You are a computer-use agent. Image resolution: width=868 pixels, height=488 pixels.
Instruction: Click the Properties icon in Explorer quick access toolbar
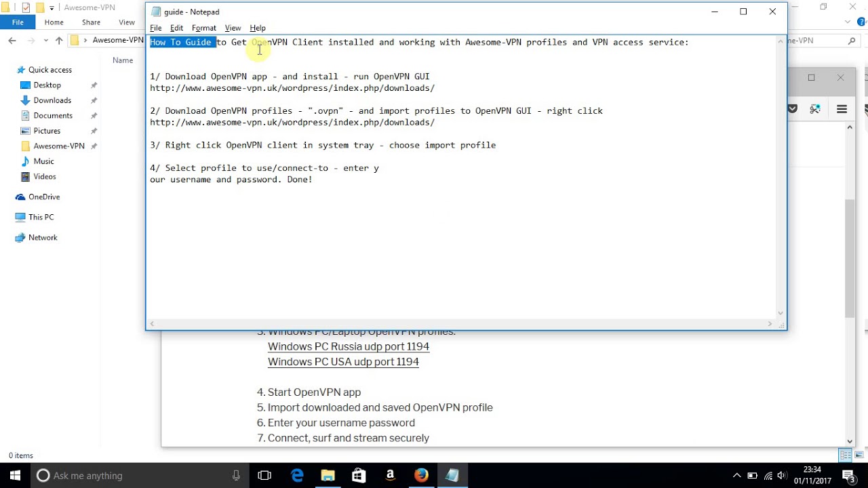26,7
